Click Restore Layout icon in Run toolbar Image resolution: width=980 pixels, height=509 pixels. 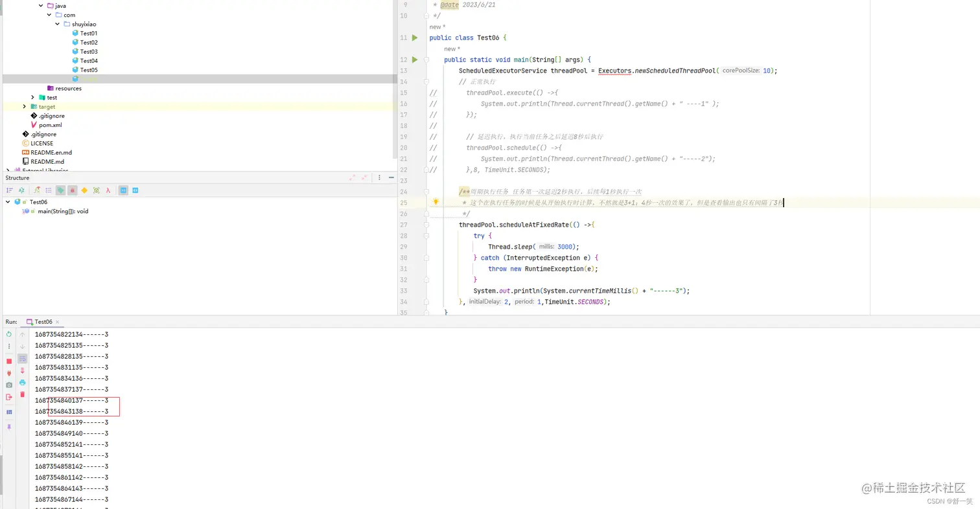click(9, 412)
